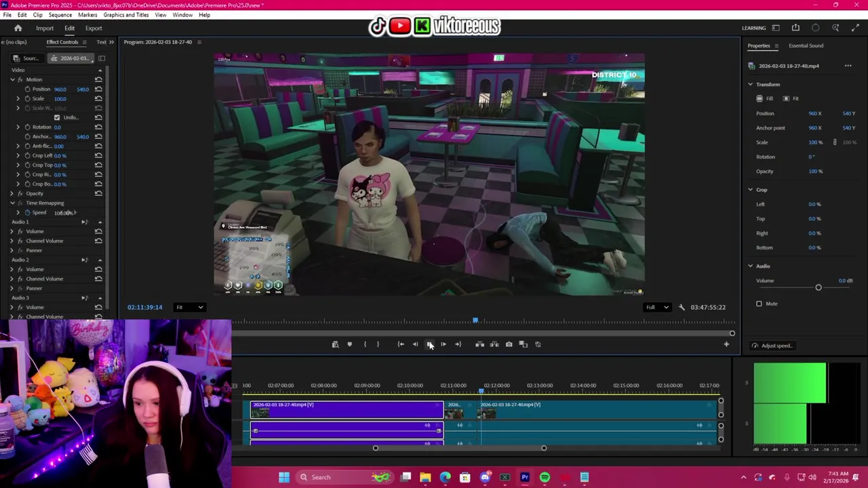This screenshot has height=488, width=868.
Task: Toggle the Motion fx effect on/off
Action: (20, 79)
